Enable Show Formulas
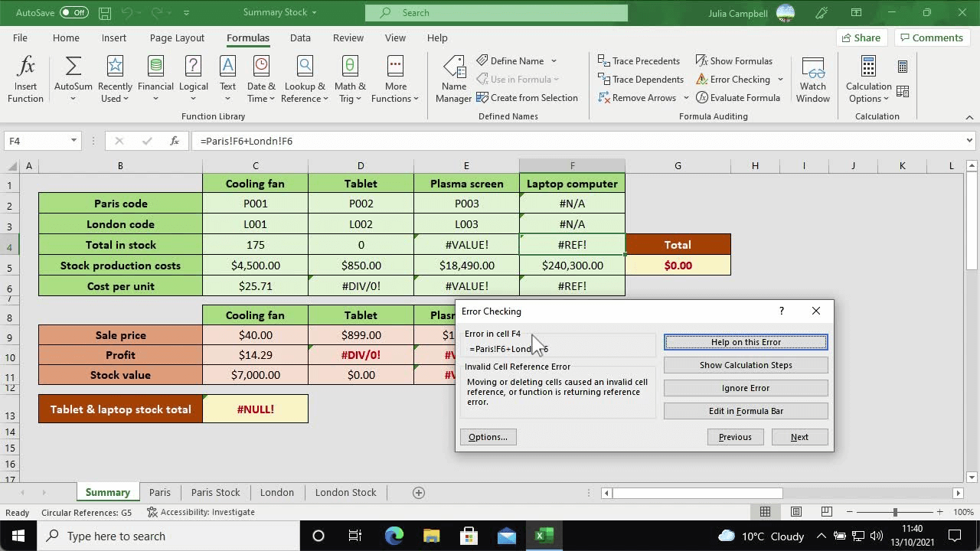Image resolution: width=980 pixels, height=551 pixels. (733, 60)
